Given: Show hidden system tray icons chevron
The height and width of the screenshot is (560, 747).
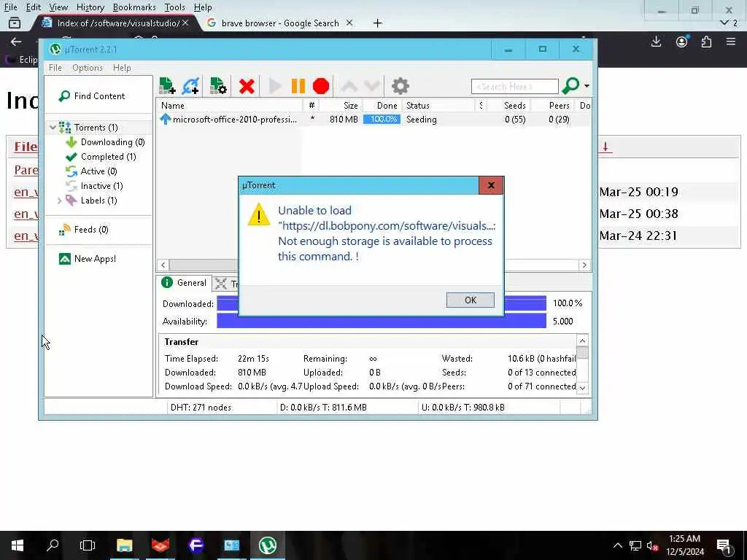Looking at the screenshot, I should (617, 545).
